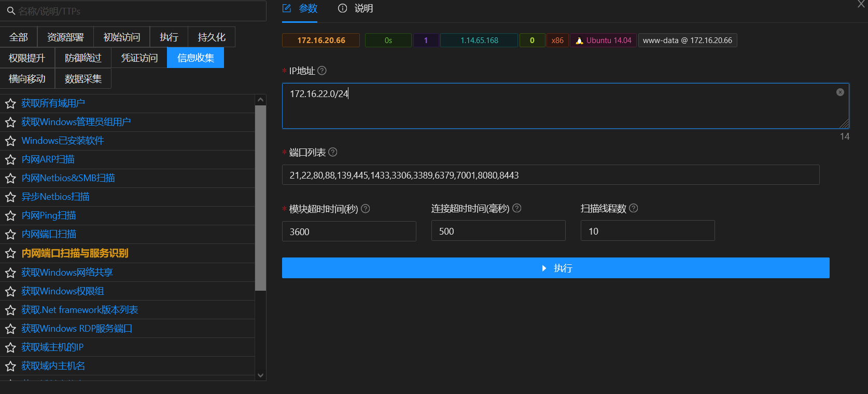Viewport: 868px width, 394px height.
Task: Clear the IP地址 field with the x icon
Action: click(840, 92)
